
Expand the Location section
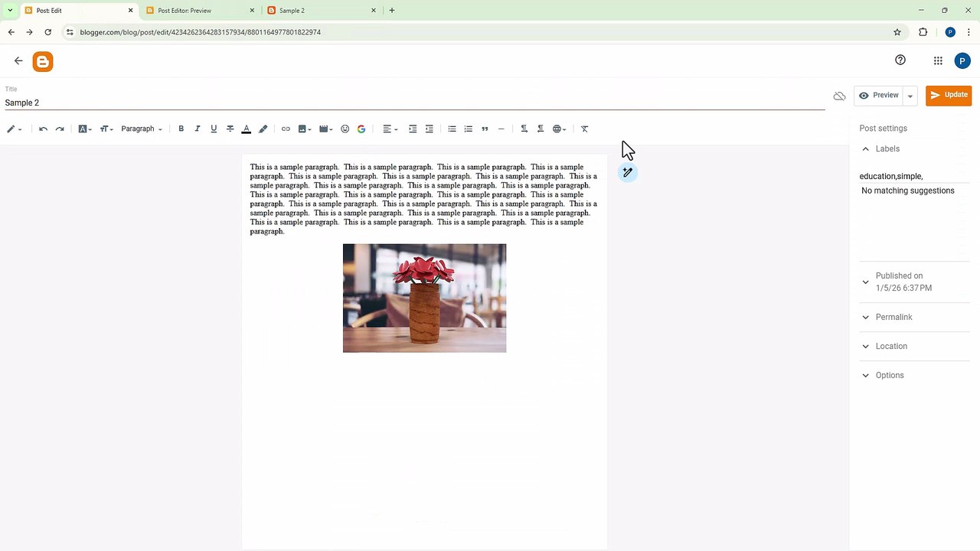(915, 346)
